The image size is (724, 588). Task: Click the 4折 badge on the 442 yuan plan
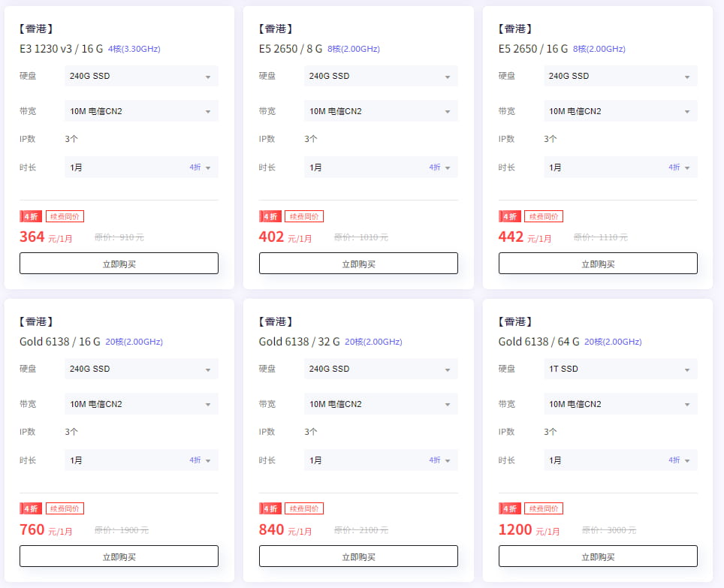click(x=510, y=216)
